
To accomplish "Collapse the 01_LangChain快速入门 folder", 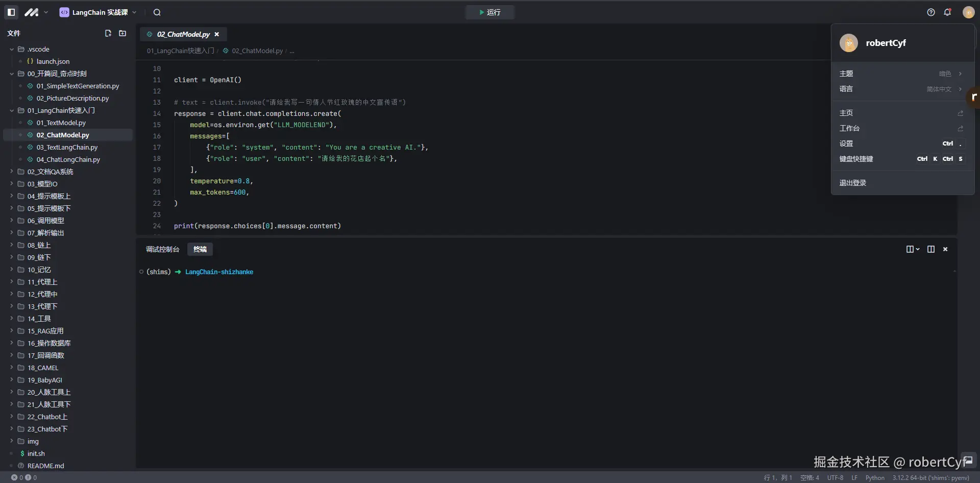I will [61, 110].
